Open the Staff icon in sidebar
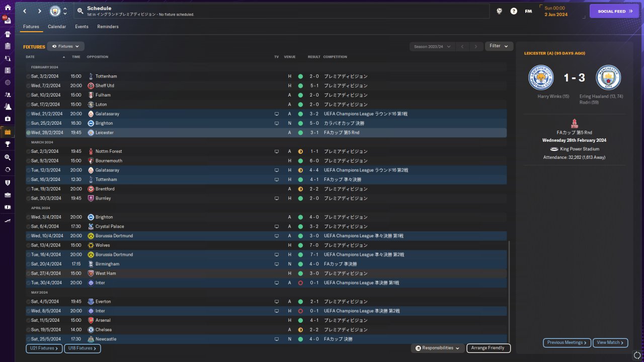The width and height of the screenshot is (644, 362). point(7,95)
